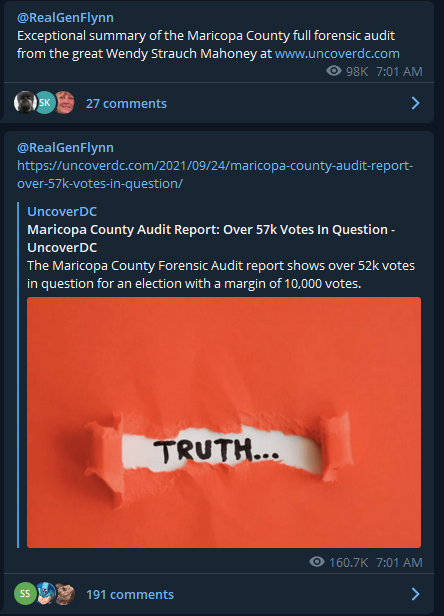Viewport: 444px width, 616px height.
Task: Select the green SS commenter avatar
Action: (x=25, y=594)
